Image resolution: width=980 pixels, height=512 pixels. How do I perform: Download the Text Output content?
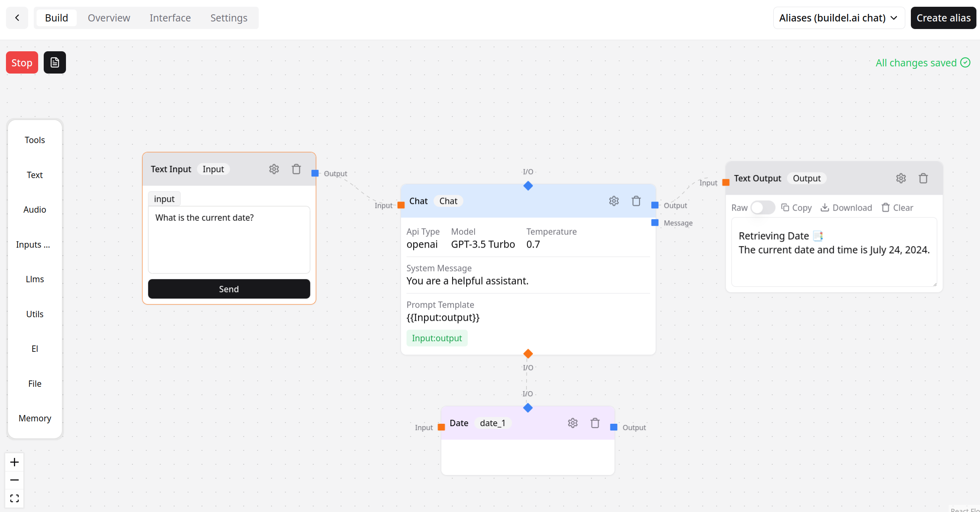[846, 208]
